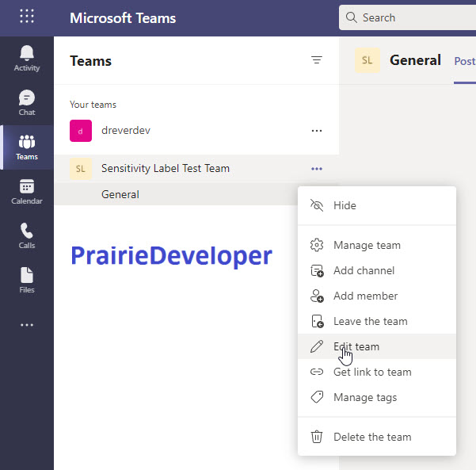Click the Leave the team icon
The image size is (476, 470).
coord(318,321)
